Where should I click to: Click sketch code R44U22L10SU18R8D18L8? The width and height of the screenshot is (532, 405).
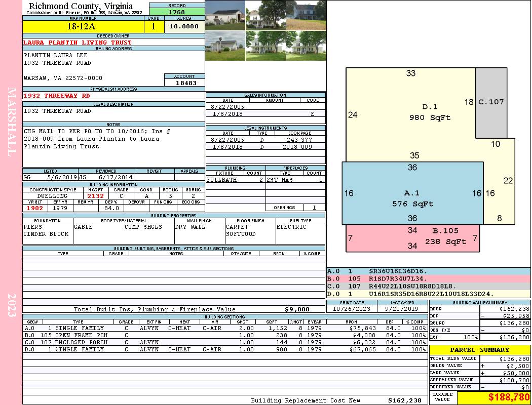click(428, 286)
